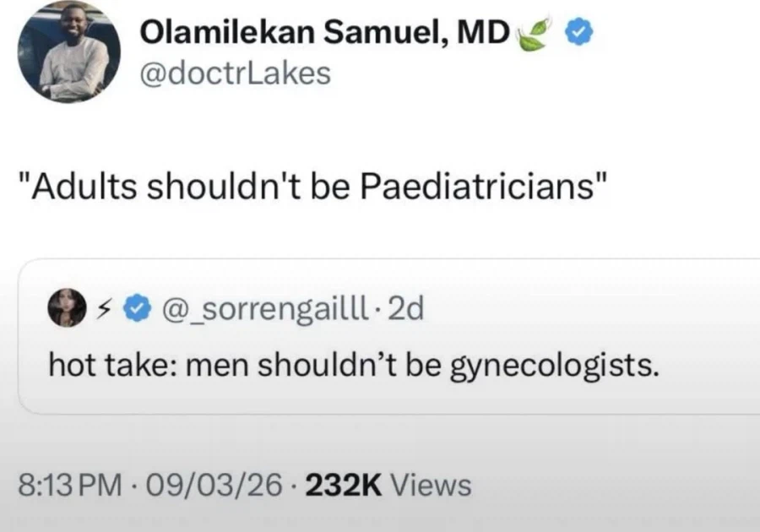Image resolution: width=760 pixels, height=532 pixels.
Task: Click the word Paediatricians in the tweet
Action: (x=481, y=186)
